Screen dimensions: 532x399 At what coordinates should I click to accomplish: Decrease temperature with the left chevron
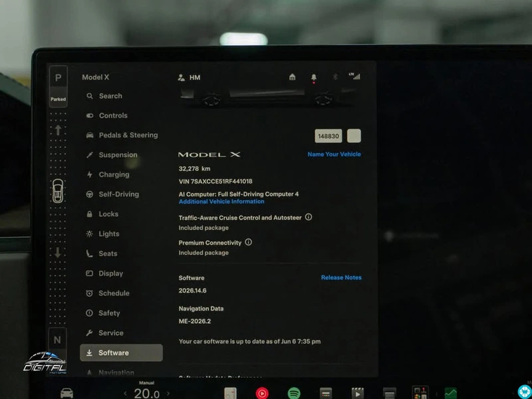click(125, 394)
